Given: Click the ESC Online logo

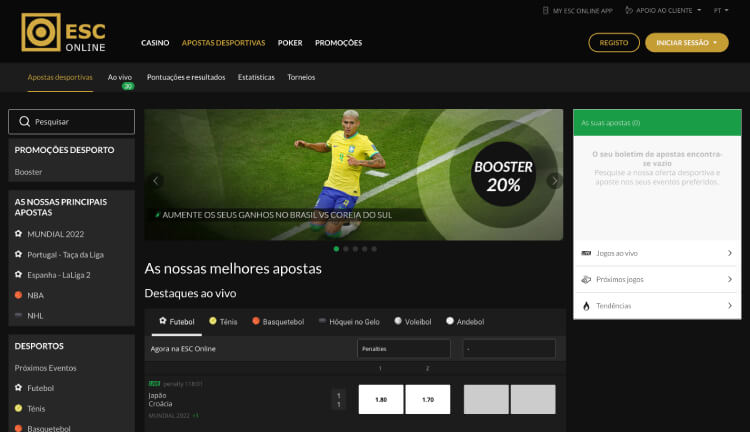Looking at the screenshot, I should [x=63, y=33].
